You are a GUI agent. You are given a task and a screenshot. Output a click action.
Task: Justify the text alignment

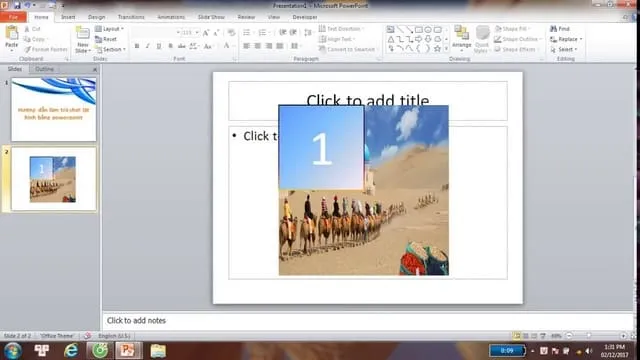(x=280, y=46)
